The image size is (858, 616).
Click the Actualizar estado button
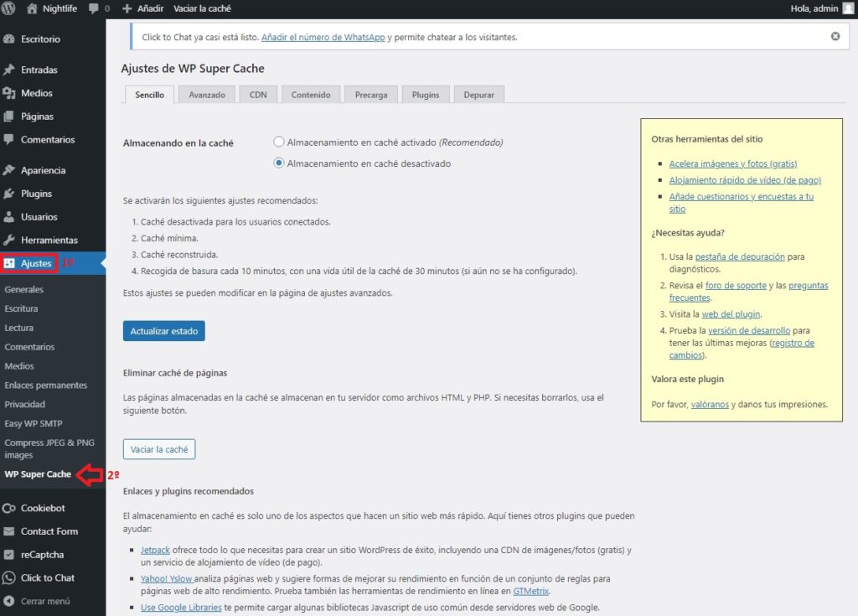[x=164, y=331]
